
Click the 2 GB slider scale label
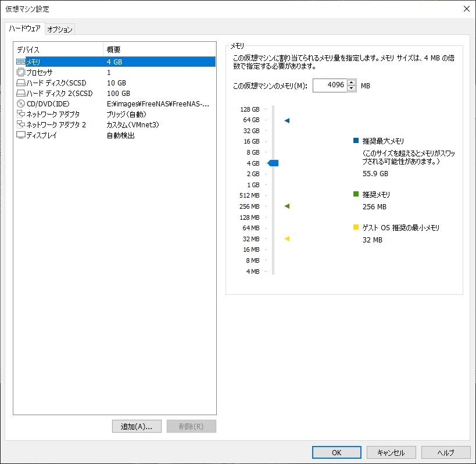pos(253,174)
